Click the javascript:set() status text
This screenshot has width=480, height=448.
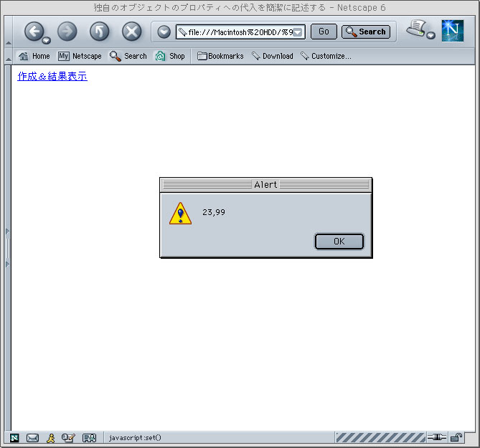click(x=135, y=437)
